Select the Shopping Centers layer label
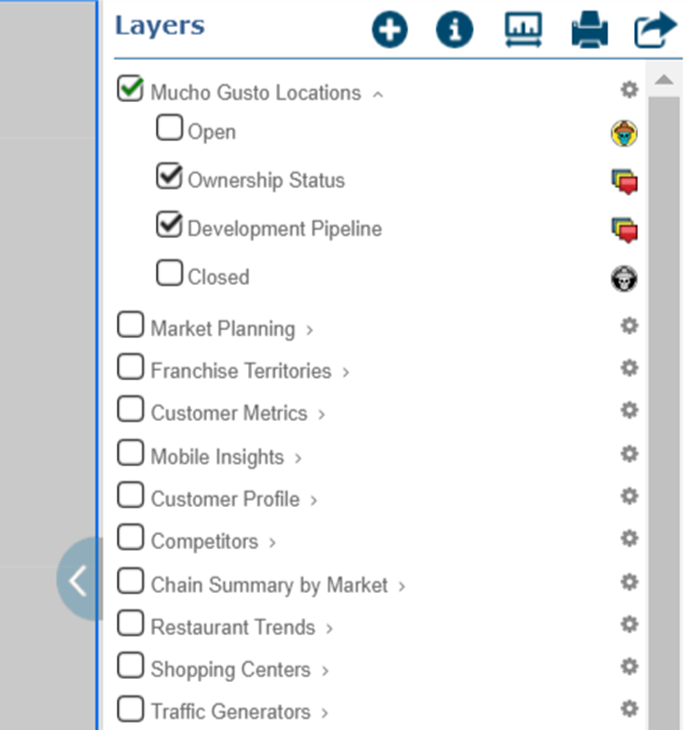This screenshot has width=686, height=730. click(230, 670)
